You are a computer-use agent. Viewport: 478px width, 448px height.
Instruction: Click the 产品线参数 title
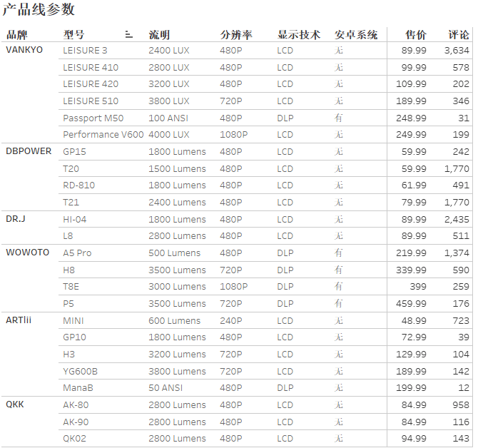point(39,9)
